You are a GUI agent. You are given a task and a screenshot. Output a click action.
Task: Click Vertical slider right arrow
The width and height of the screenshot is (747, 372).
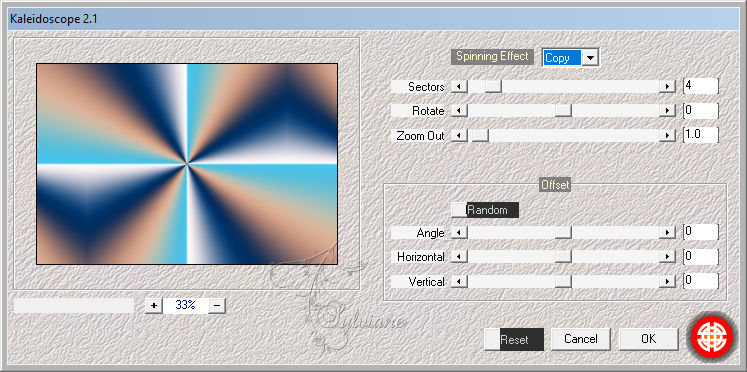[667, 282]
